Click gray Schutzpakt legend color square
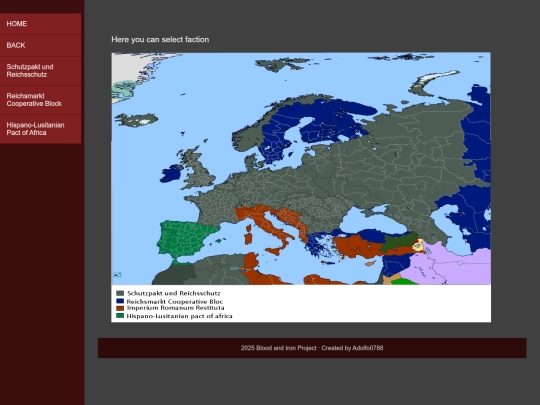The height and width of the screenshot is (405, 540). [x=120, y=293]
